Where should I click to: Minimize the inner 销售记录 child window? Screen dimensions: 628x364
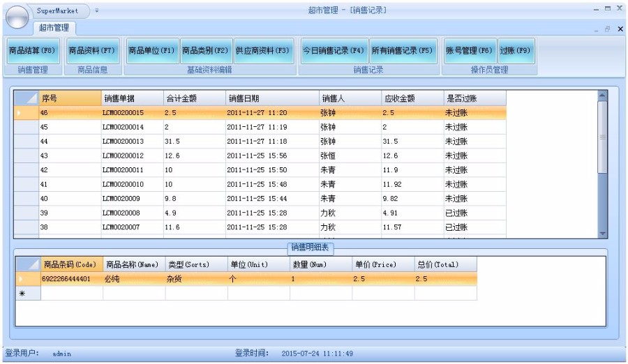[x=596, y=29]
